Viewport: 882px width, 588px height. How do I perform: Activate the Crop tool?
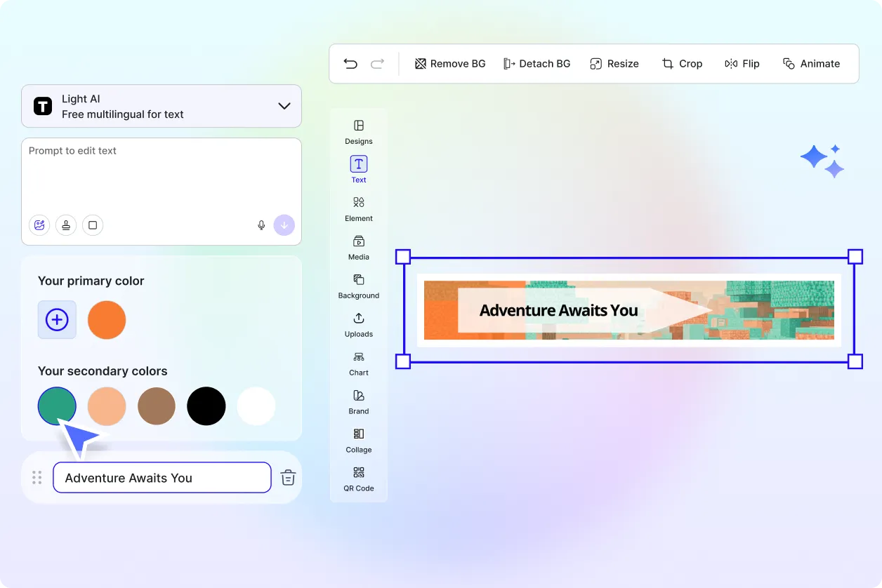(x=682, y=64)
